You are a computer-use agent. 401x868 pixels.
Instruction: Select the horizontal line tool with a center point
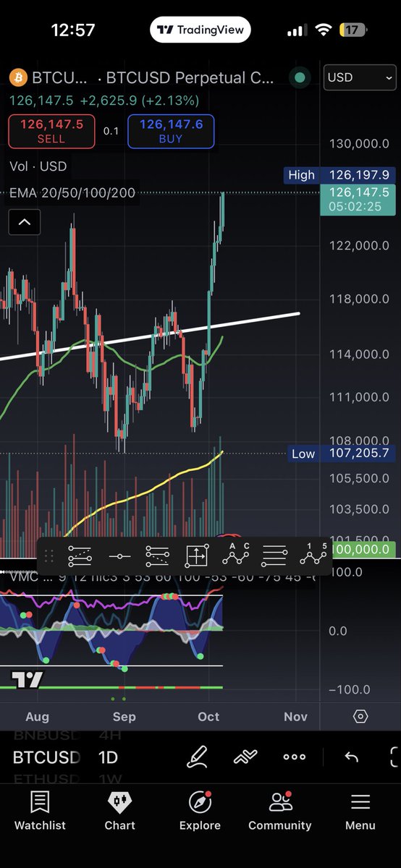tap(119, 556)
